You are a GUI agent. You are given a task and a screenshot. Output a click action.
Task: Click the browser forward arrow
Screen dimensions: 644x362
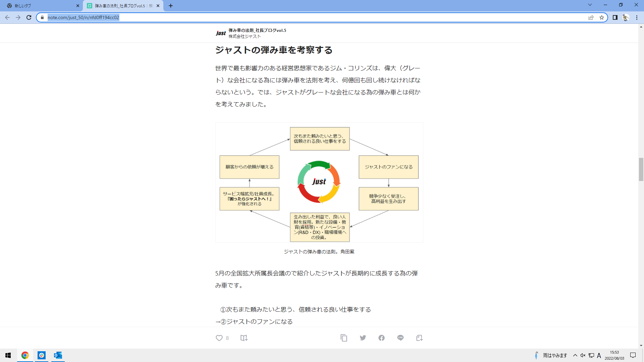[x=18, y=17]
